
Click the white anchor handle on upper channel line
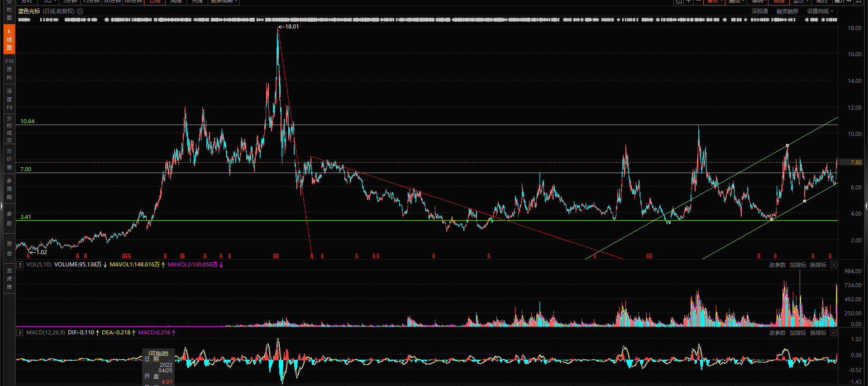(x=787, y=145)
